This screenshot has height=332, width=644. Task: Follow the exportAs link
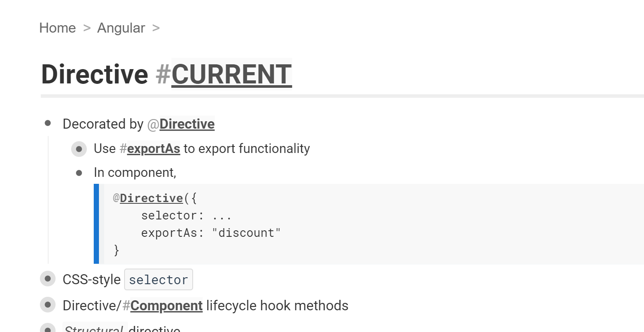(153, 148)
